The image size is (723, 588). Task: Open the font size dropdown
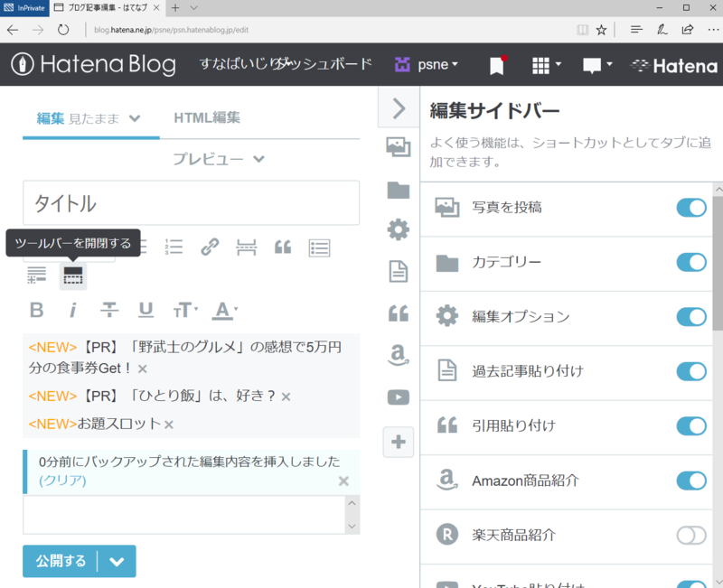point(185,310)
